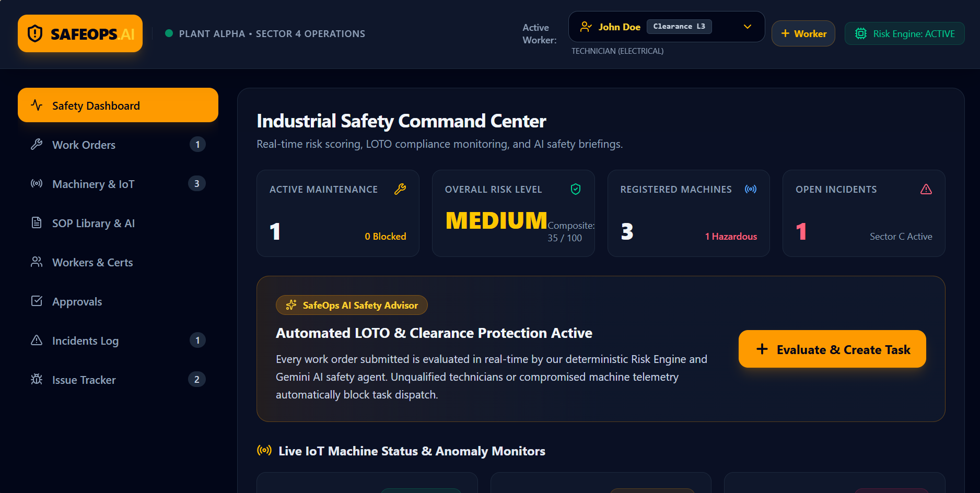Click 'PLANT ALPHA • SECTOR 4 OPERATIONS' text
Image resolution: width=980 pixels, height=493 pixels.
click(272, 33)
